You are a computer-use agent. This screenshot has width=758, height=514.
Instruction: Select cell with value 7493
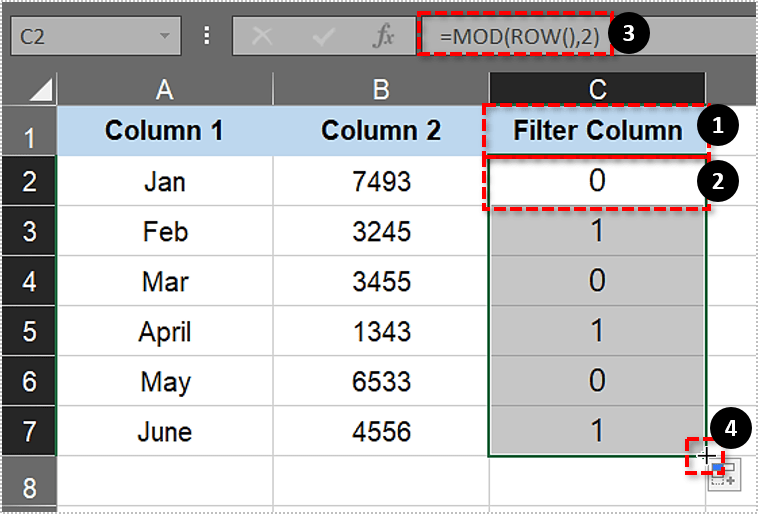380,182
